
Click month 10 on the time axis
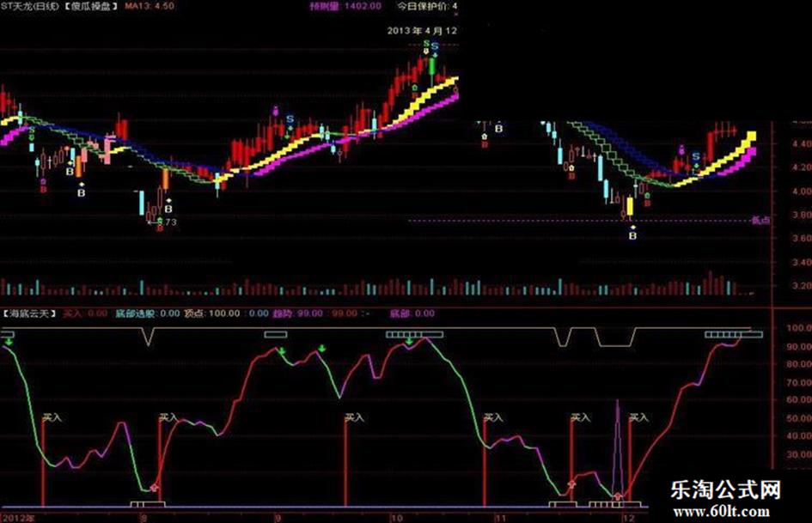point(396,518)
